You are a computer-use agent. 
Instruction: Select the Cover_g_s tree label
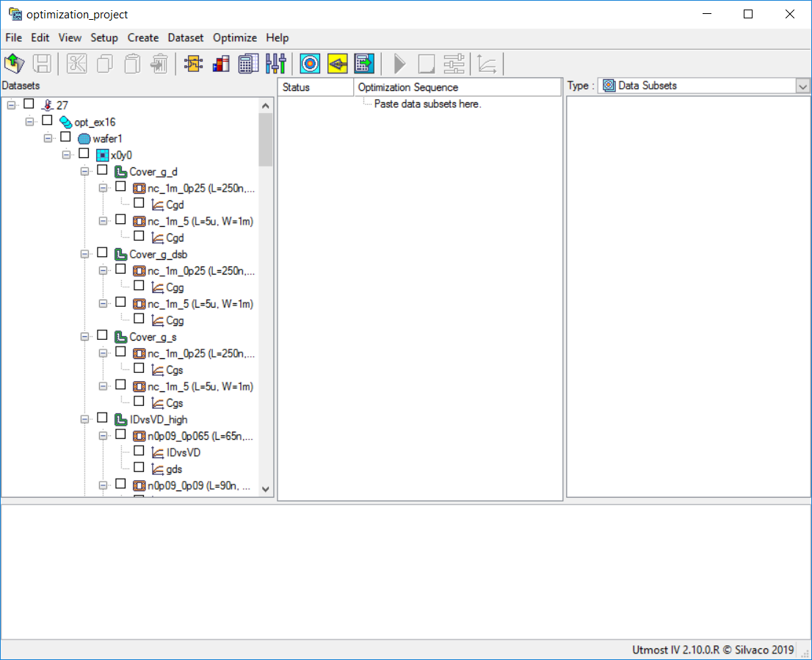tap(153, 337)
